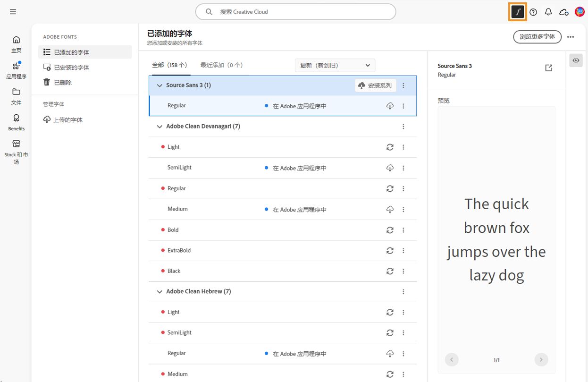Sync Adobe Clean Devanagari Light font
The width and height of the screenshot is (588, 382).
coord(390,147)
